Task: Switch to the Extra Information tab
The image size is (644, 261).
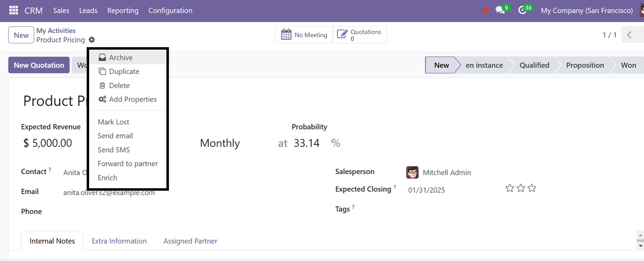Action: tap(119, 241)
